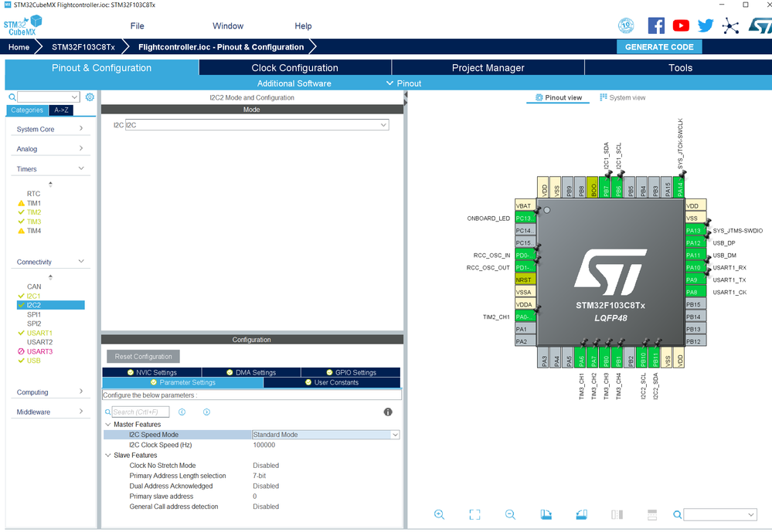Switch to Clock Configuration tab
The width and height of the screenshot is (772, 532).
[x=295, y=67]
